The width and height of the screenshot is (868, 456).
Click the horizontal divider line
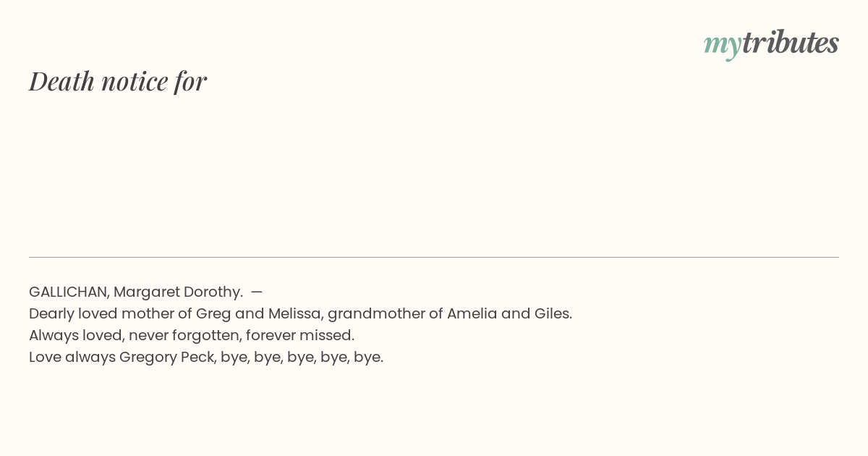[x=434, y=257]
